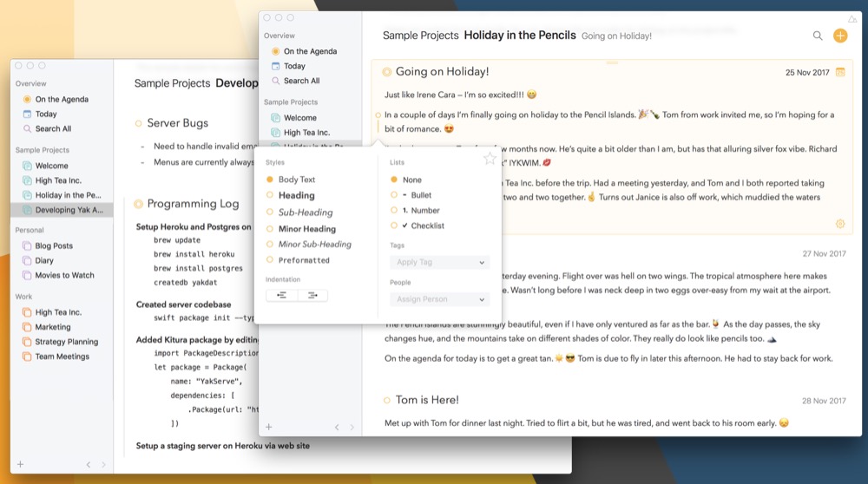This screenshot has height=484, width=868.
Task: Click Sample Projects breadcrumb in front window
Action: pyautogui.click(x=421, y=36)
